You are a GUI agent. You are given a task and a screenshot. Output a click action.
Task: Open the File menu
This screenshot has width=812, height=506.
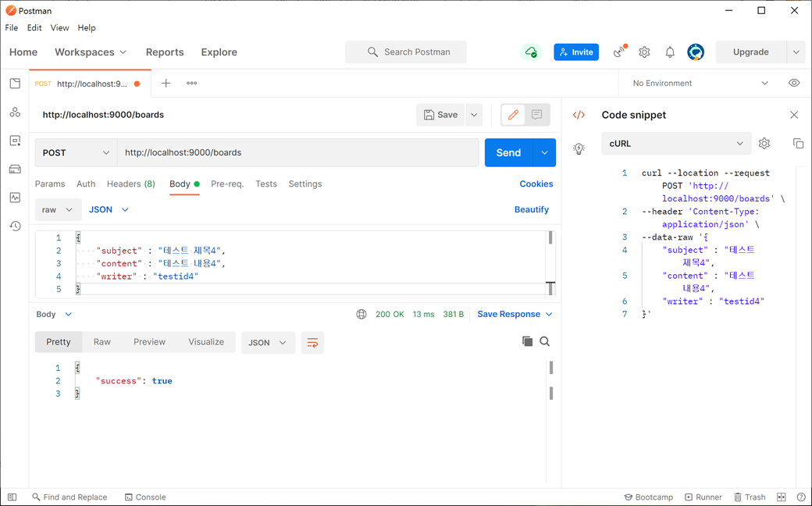(x=12, y=27)
